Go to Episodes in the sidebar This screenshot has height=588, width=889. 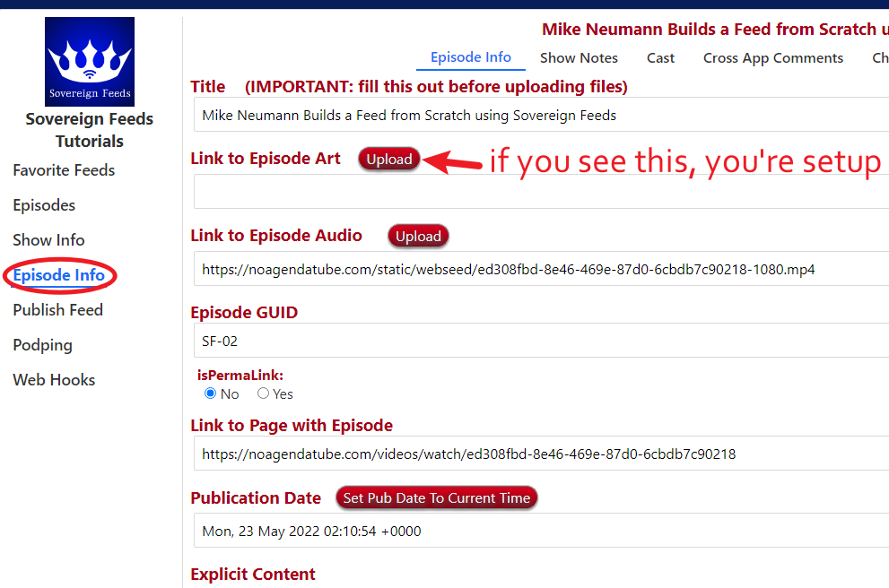44,205
